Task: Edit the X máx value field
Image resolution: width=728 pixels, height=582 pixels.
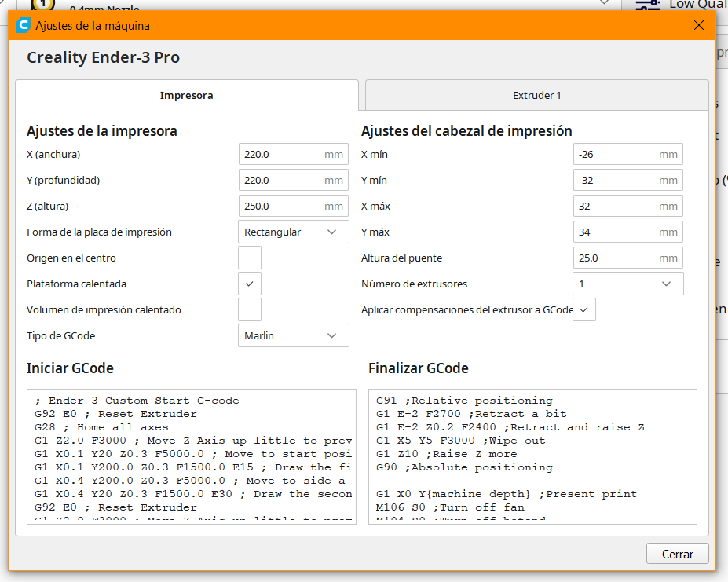Action: coord(627,207)
